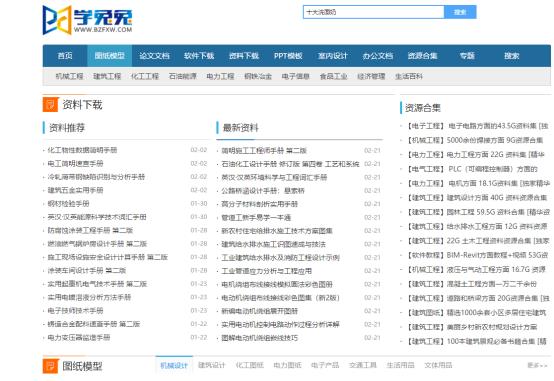Switch to the 电力图纸 tab

(287, 365)
